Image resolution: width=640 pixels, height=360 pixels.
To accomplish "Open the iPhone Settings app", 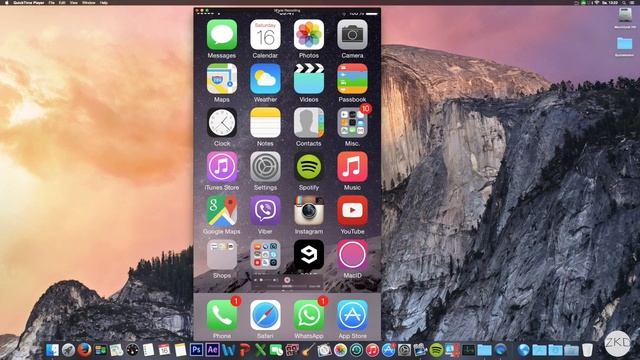I will (265, 167).
